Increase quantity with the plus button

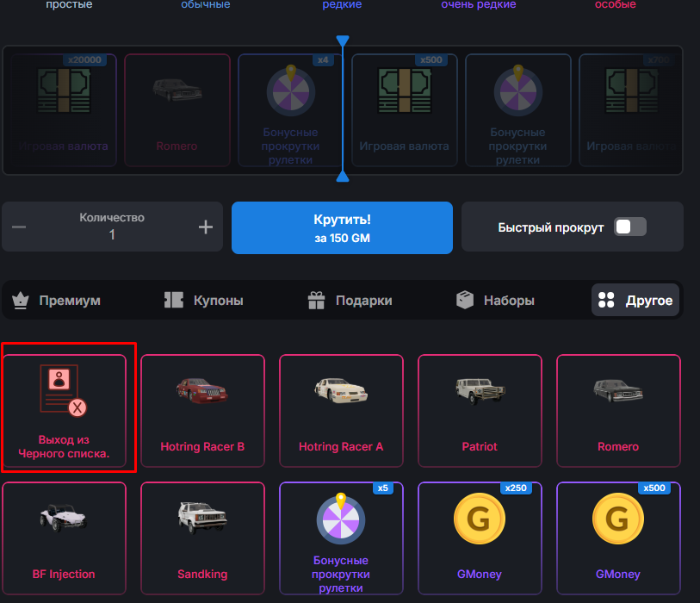point(206,227)
